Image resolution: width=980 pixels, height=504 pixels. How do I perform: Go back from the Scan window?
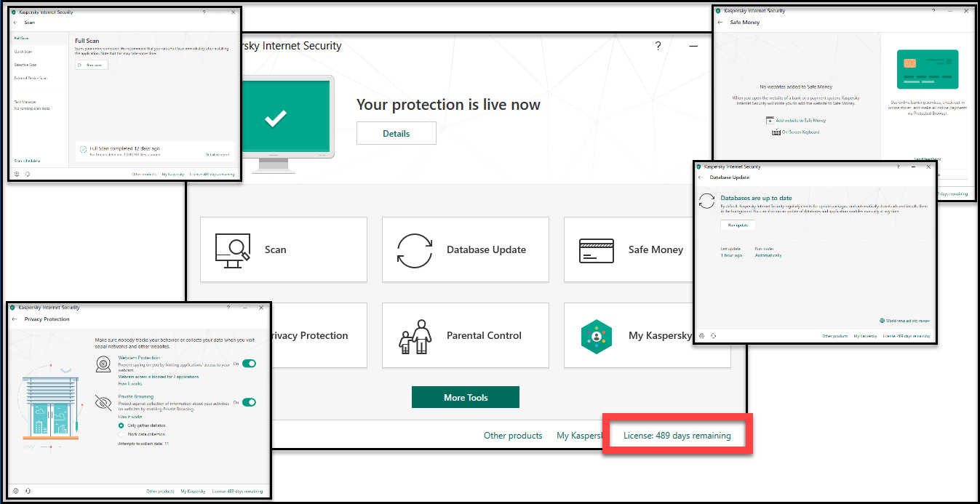pyautogui.click(x=15, y=23)
